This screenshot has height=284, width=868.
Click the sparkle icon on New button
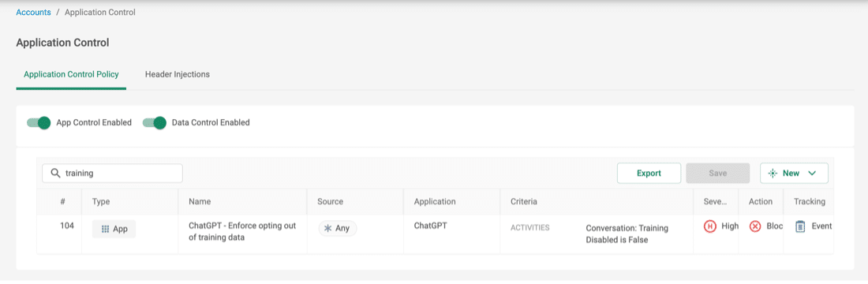[x=773, y=174]
